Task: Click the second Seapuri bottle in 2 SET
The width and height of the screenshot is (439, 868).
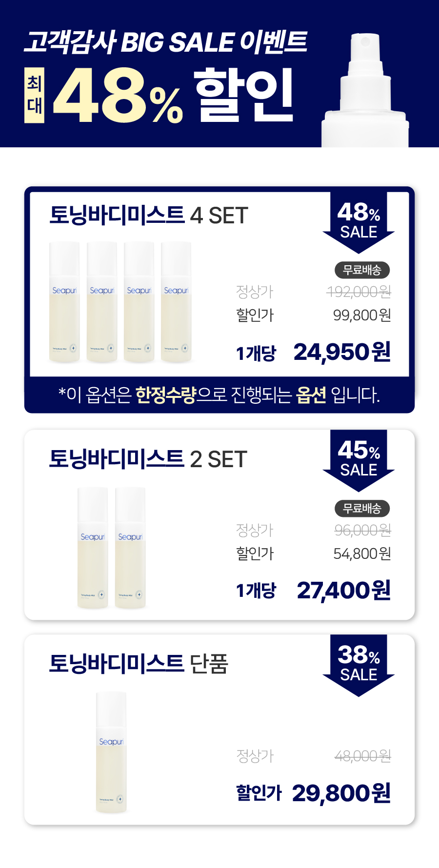Action: [x=130, y=548]
